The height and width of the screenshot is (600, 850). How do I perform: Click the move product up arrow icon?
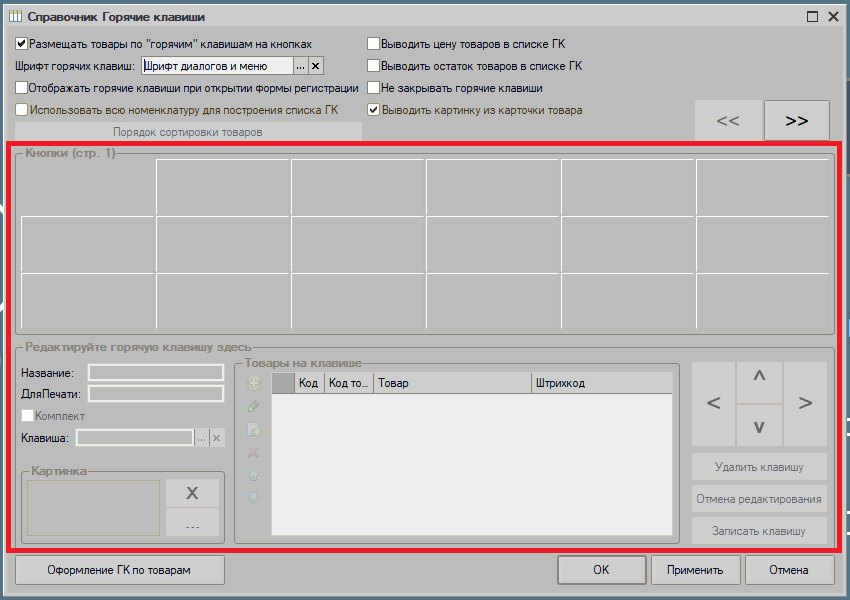(x=253, y=475)
